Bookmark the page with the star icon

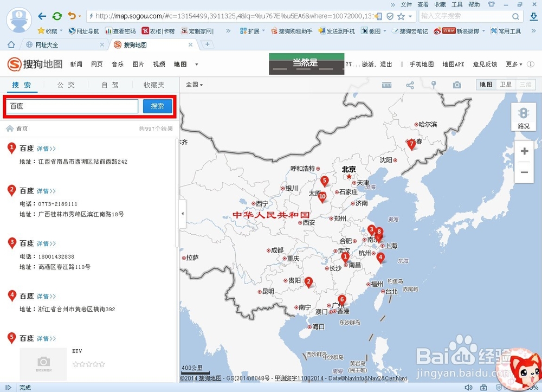[401, 16]
